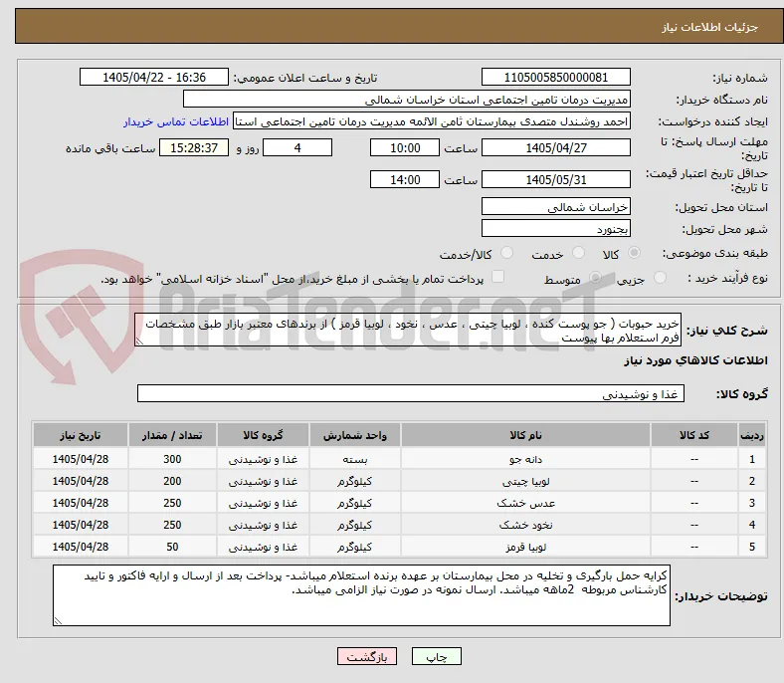Click the کد کالا column header
This screenshot has height=683, width=784.
pos(694,435)
